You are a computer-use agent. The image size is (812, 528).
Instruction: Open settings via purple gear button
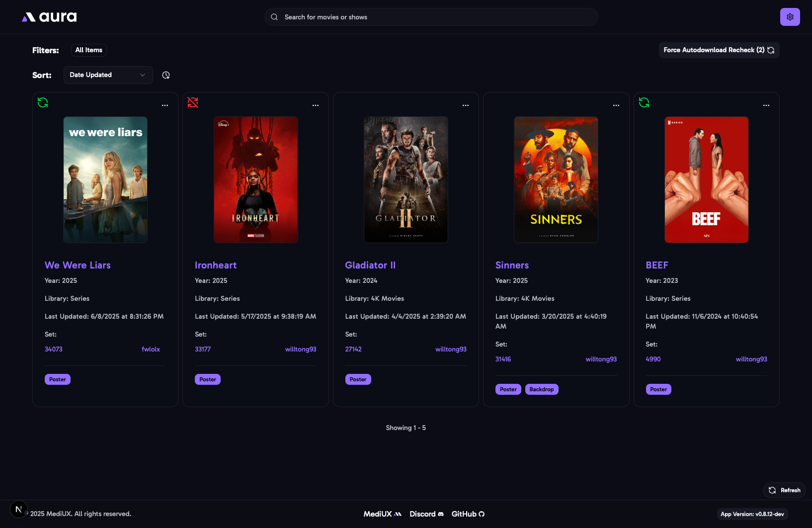790,17
